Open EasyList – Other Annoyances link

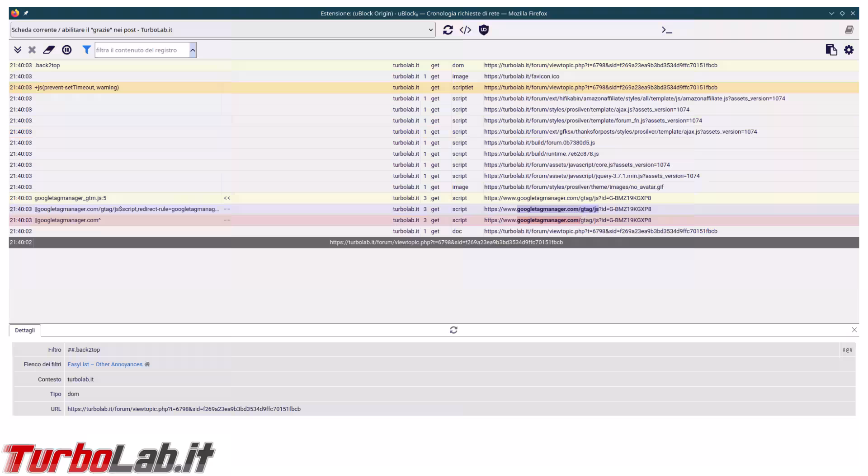105,364
